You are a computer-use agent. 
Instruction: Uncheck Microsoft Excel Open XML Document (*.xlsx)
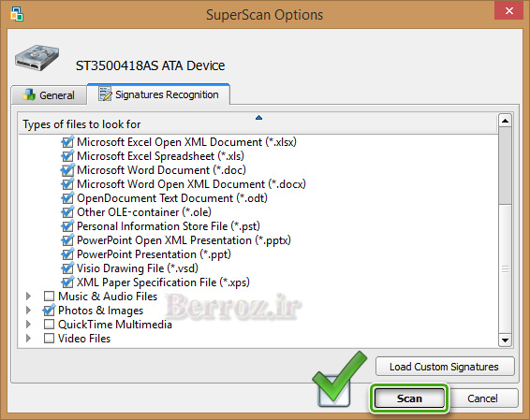[67, 142]
